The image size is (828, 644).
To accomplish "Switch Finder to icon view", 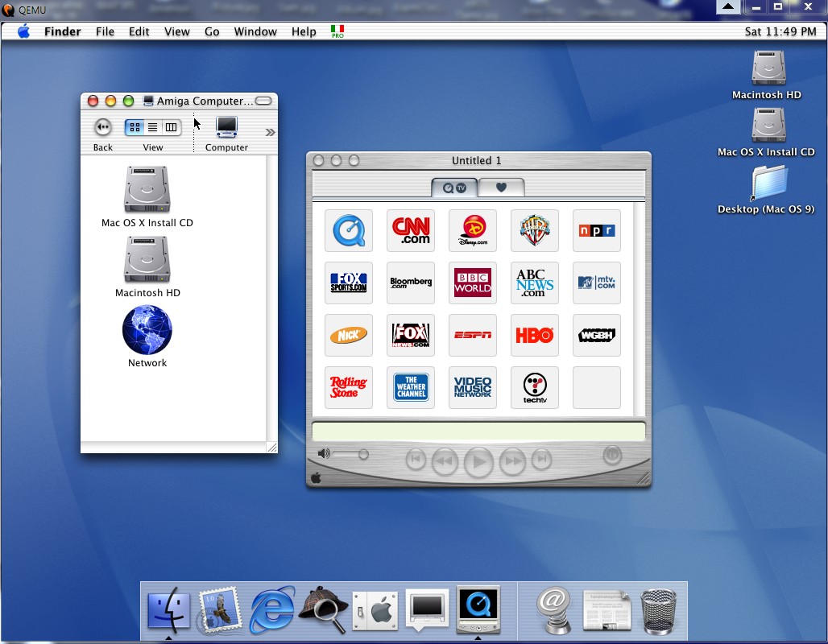I will pyautogui.click(x=135, y=127).
